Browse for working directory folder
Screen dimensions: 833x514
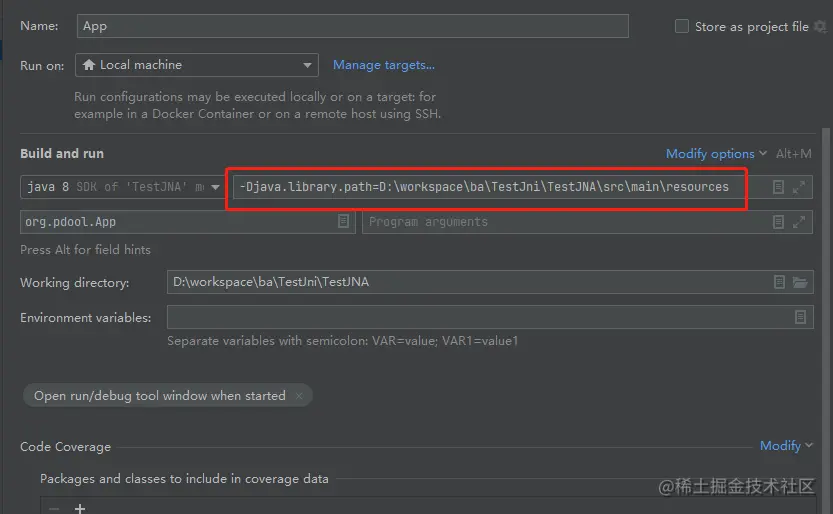[800, 283]
